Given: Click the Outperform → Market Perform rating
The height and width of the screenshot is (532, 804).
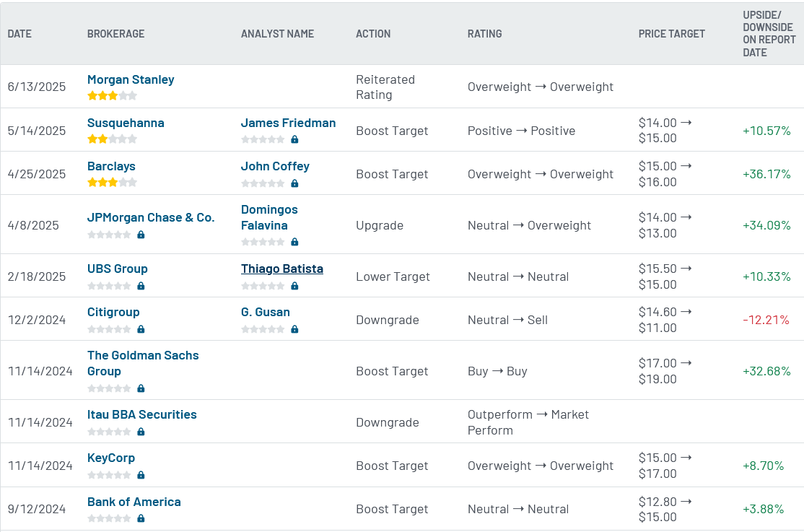Looking at the screenshot, I should point(528,422).
